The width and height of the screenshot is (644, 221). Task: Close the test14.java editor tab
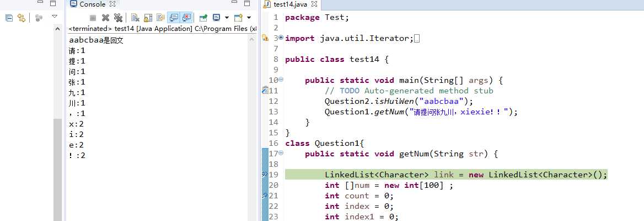point(314,4)
